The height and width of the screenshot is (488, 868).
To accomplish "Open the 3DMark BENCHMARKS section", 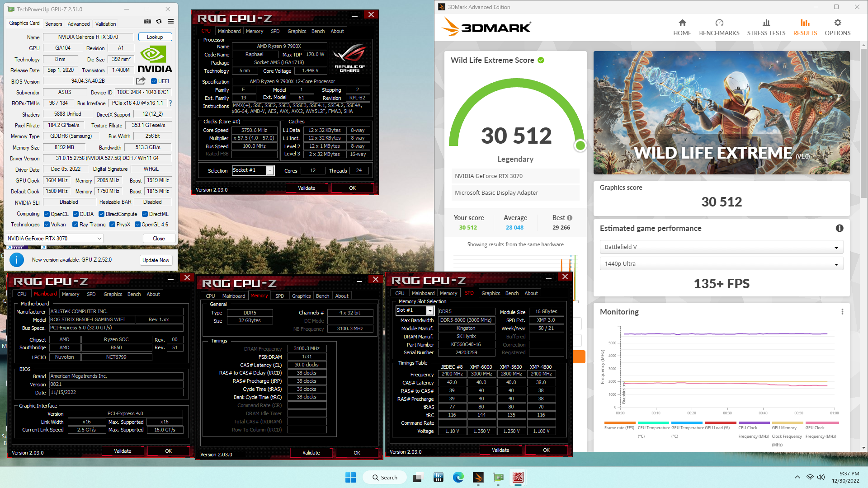I will [x=719, y=27].
